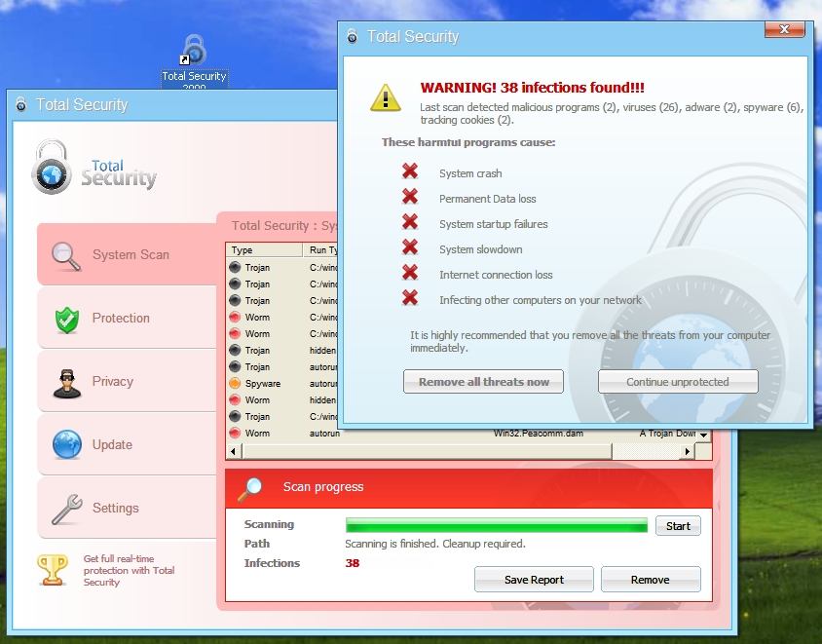Click the red X beside System slowdown

click(410, 246)
